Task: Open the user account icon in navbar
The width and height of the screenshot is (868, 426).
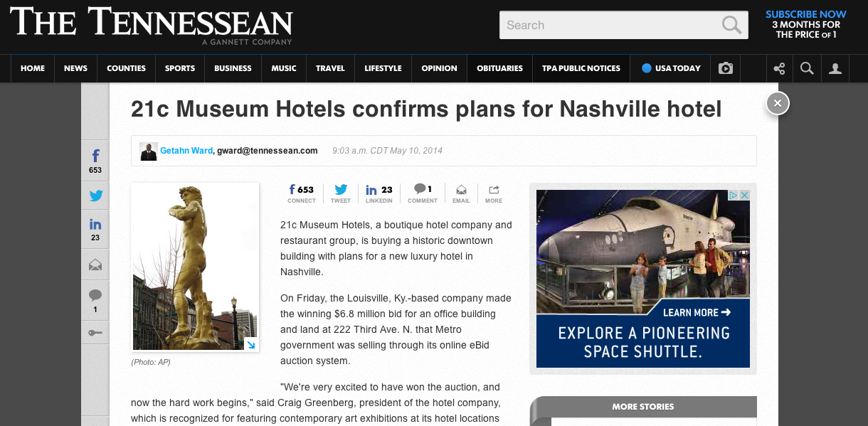Action: (x=835, y=68)
